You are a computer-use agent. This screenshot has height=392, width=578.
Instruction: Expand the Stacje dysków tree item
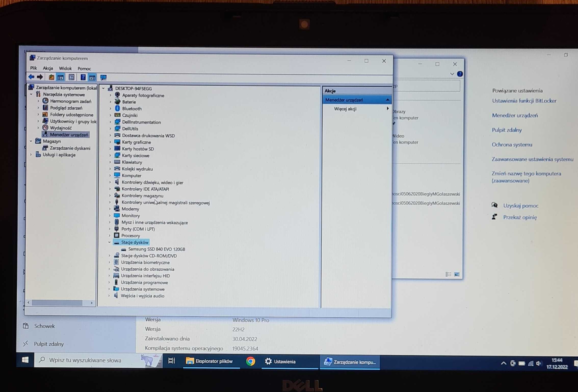coord(109,242)
